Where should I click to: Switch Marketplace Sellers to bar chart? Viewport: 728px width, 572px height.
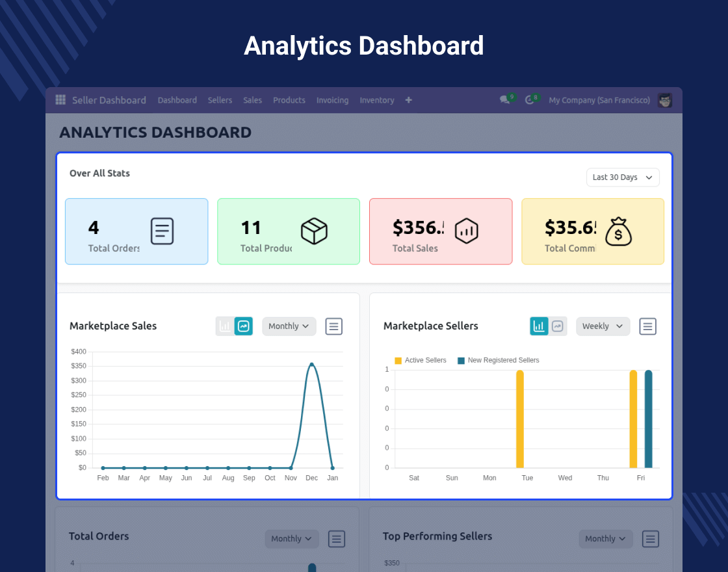point(539,326)
